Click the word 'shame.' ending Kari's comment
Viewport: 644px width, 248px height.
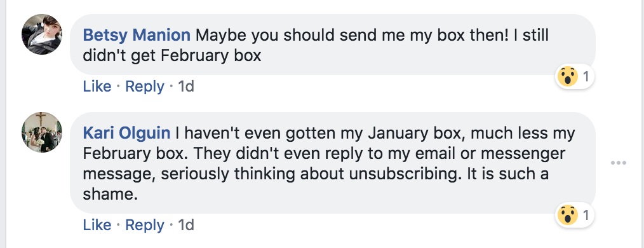(x=110, y=194)
